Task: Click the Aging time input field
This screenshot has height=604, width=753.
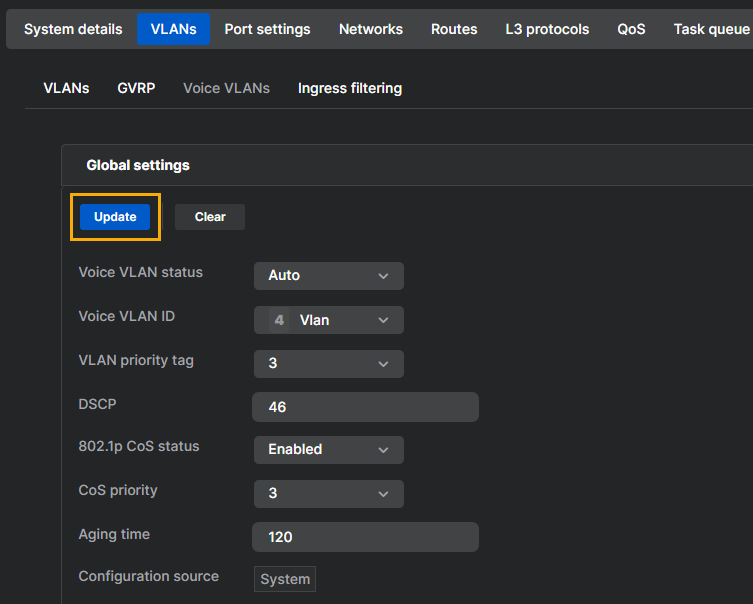Action: click(x=365, y=537)
